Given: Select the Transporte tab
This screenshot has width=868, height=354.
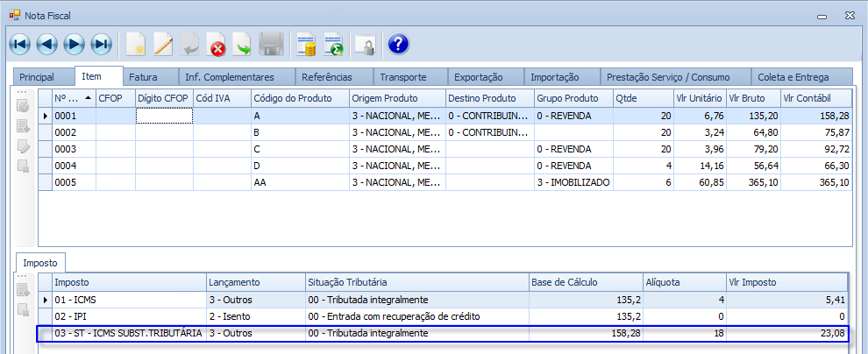Looking at the screenshot, I should [x=403, y=77].
